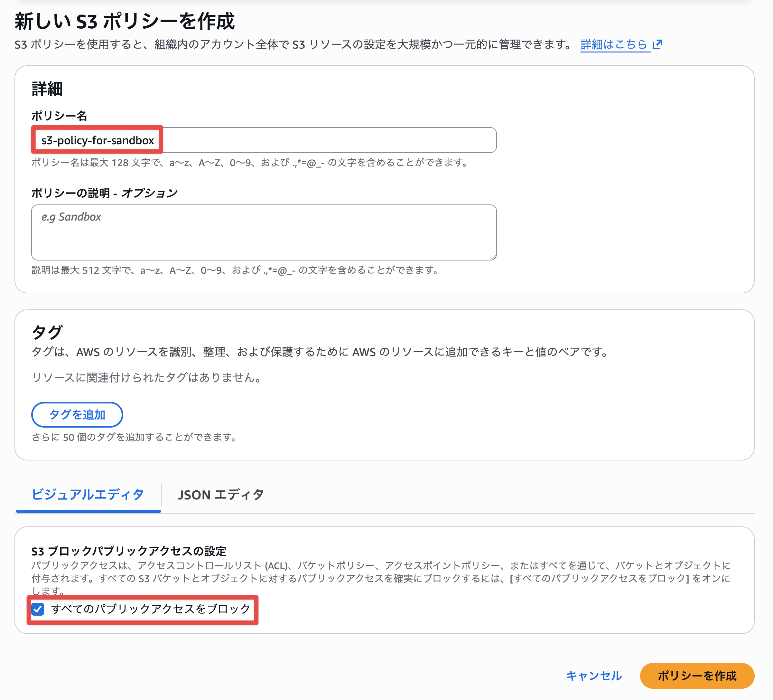Click the すべてのパブリックアクセスをブロック label text
Viewport: 773px width, 700px height.
coord(151,609)
